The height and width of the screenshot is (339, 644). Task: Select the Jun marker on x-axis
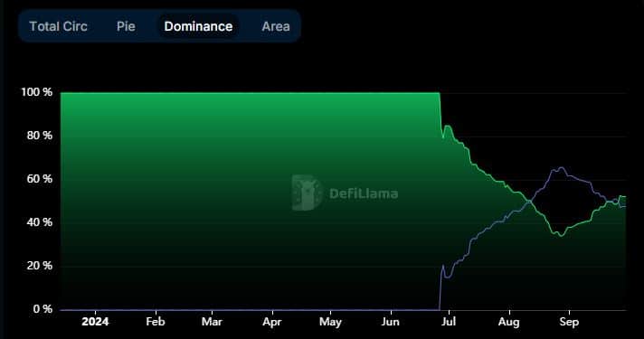pos(390,321)
